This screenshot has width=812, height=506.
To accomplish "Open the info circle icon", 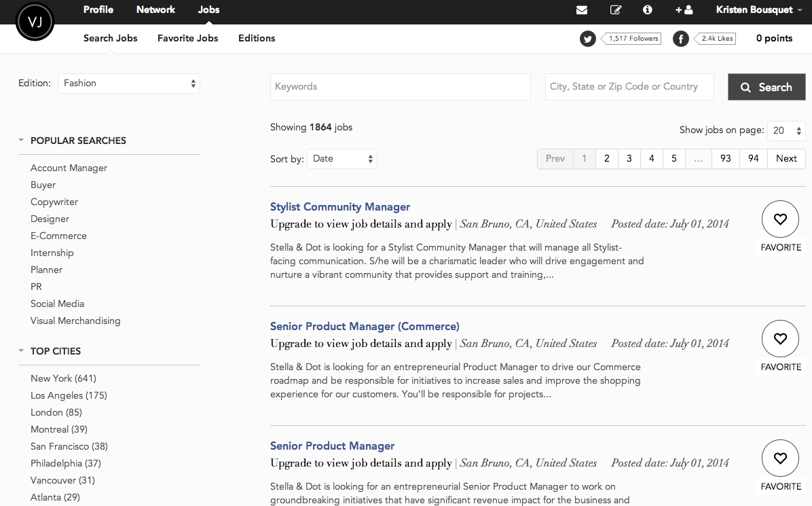I will [x=647, y=10].
